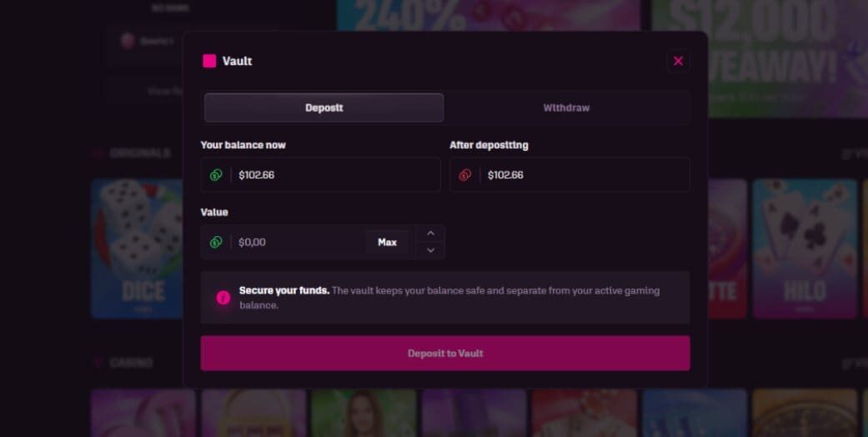Click the Your balance now field
The height and width of the screenshot is (437, 868).
pos(334,175)
